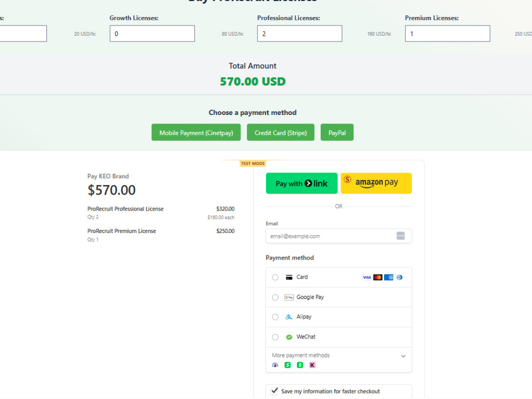Click the Amazon Pay button
Viewport: 532px width, 399px height.
376,183
